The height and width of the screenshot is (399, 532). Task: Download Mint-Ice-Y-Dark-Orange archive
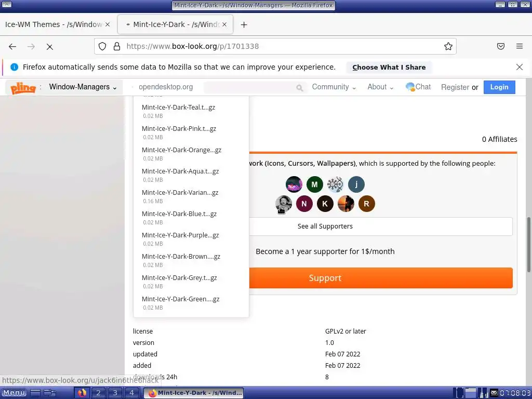(181, 150)
